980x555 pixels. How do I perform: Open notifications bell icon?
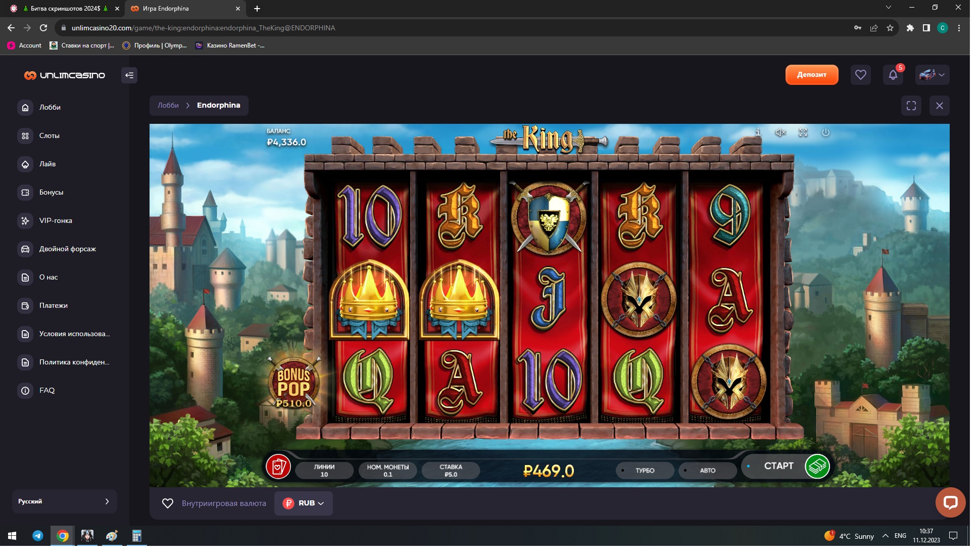click(x=893, y=75)
